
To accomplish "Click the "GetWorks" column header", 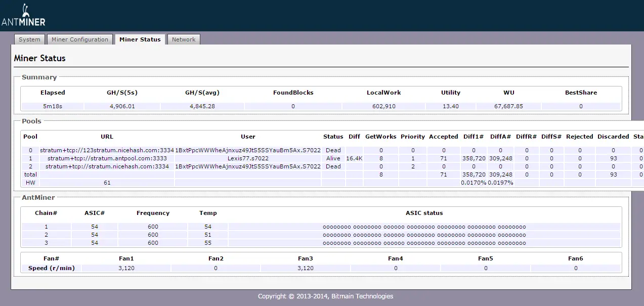I will click(x=381, y=137).
